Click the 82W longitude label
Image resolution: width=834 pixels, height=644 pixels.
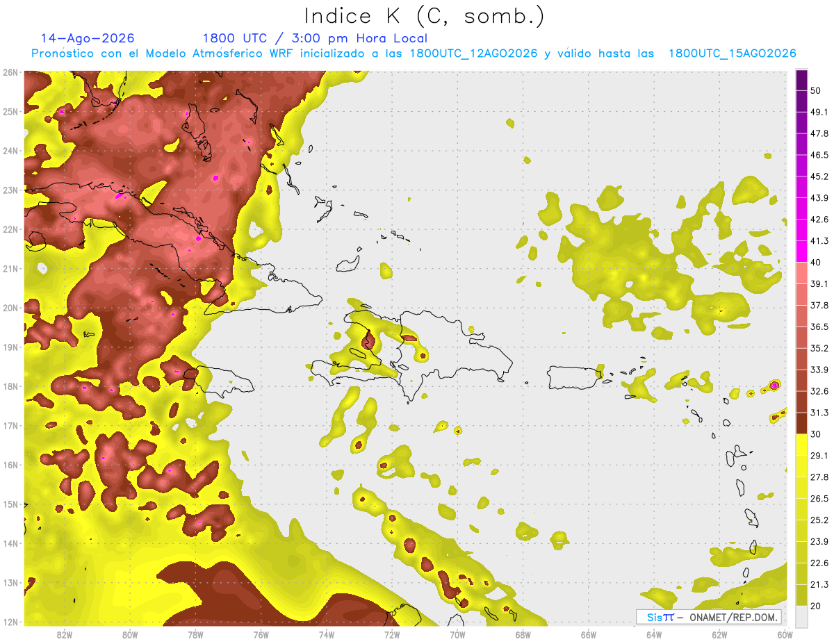click(x=65, y=635)
